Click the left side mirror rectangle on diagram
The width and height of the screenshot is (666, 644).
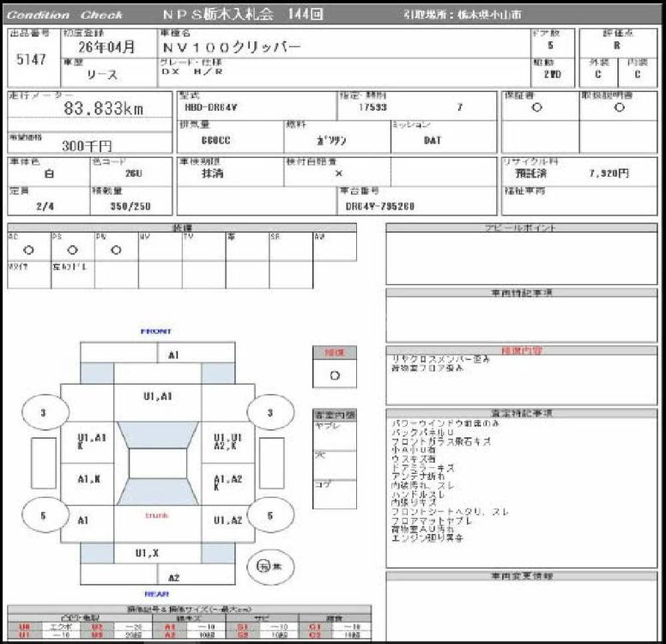tap(43, 463)
